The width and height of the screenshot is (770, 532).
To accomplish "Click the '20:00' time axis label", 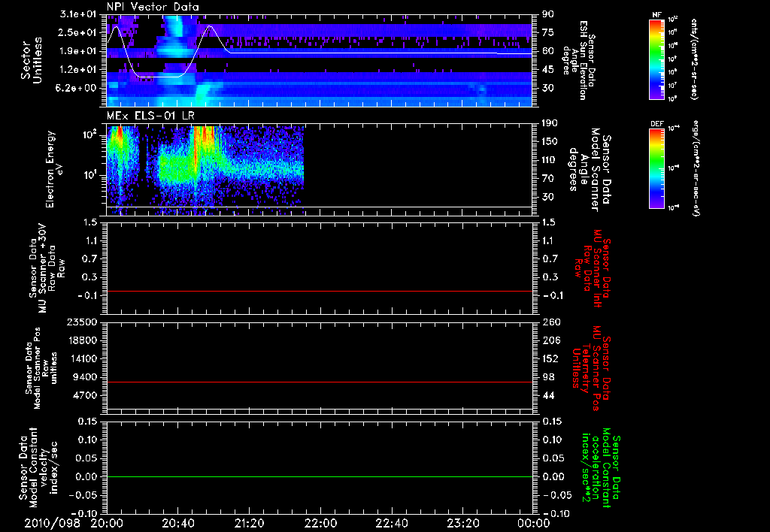I will pyautogui.click(x=107, y=524).
